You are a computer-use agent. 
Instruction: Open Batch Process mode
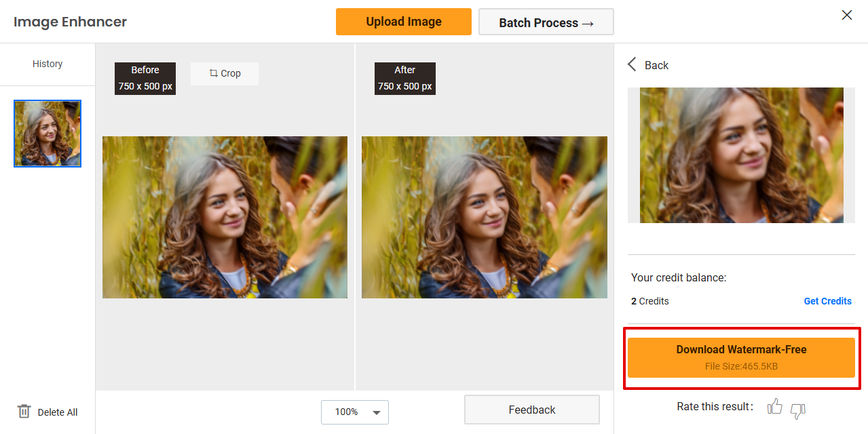(546, 22)
